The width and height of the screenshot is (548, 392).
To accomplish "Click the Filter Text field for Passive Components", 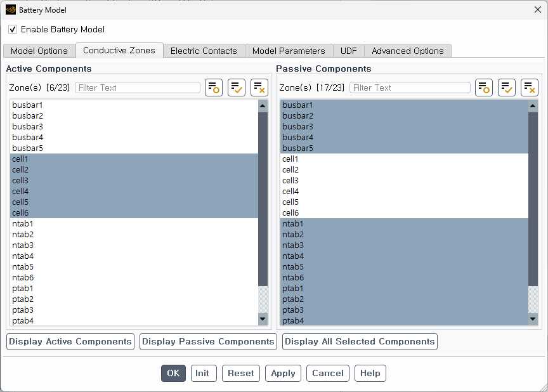I will click(410, 88).
